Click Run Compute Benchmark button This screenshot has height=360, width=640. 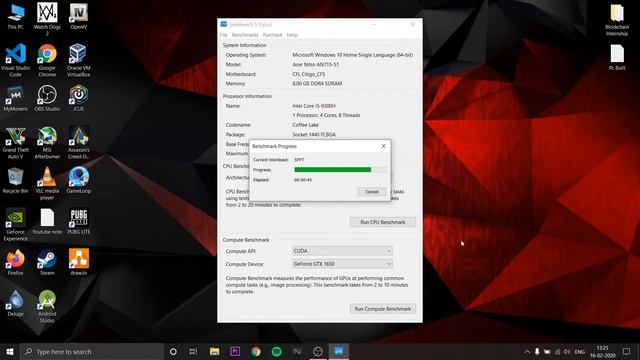(382, 309)
